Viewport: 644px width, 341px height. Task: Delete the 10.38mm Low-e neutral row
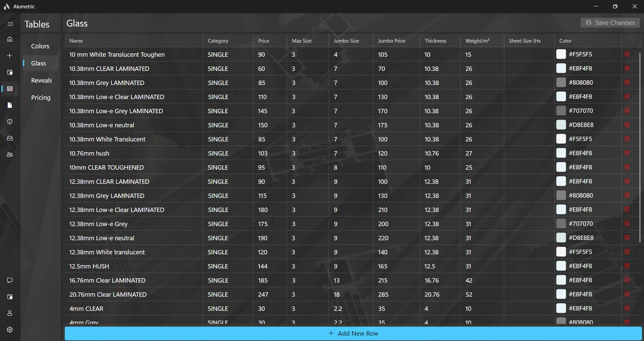click(627, 125)
